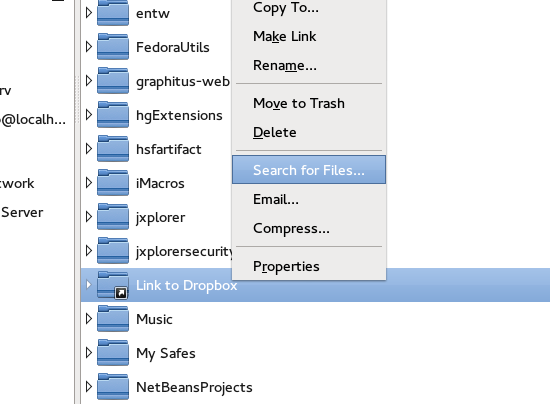The width and height of the screenshot is (550, 404).
Task: Expand the hsfartifact folder
Action: 89,149
